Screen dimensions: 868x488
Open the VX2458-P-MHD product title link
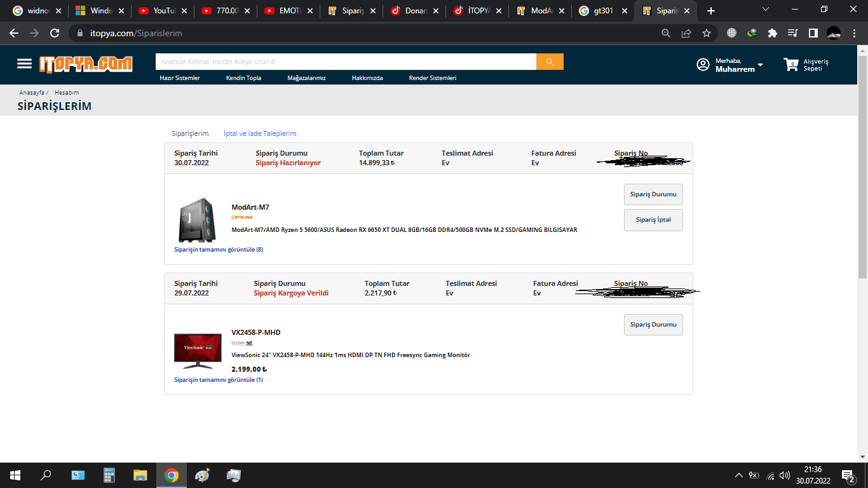[x=256, y=332]
